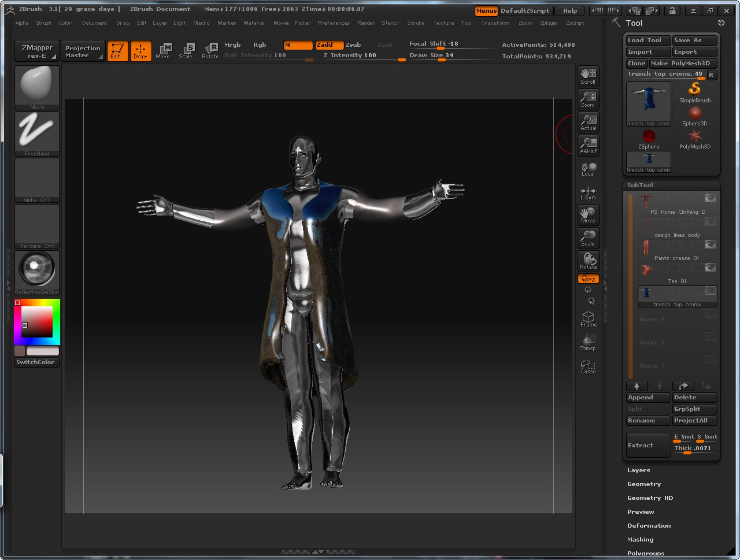740x560 pixels.
Task: Activate the Lasso selection icon
Action: [588, 366]
